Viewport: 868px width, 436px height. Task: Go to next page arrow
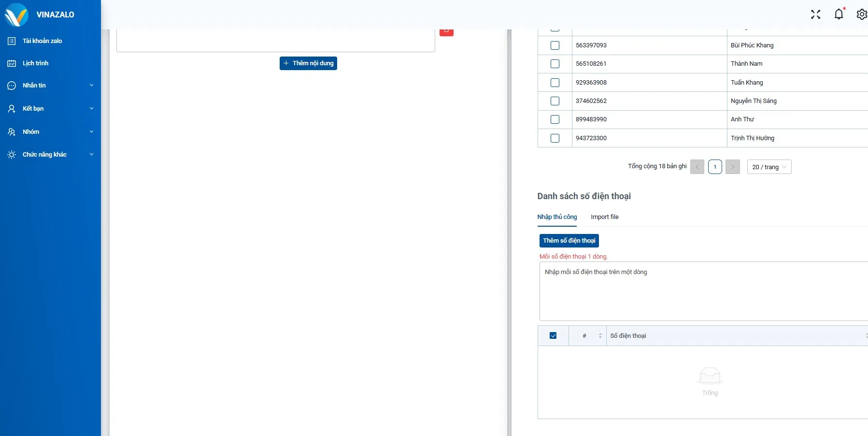tap(732, 167)
